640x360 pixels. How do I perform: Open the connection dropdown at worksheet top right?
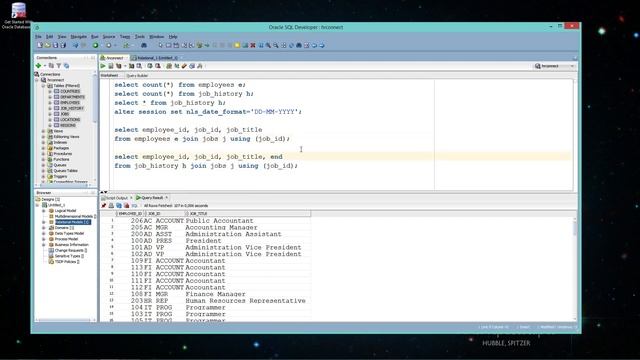coord(572,66)
